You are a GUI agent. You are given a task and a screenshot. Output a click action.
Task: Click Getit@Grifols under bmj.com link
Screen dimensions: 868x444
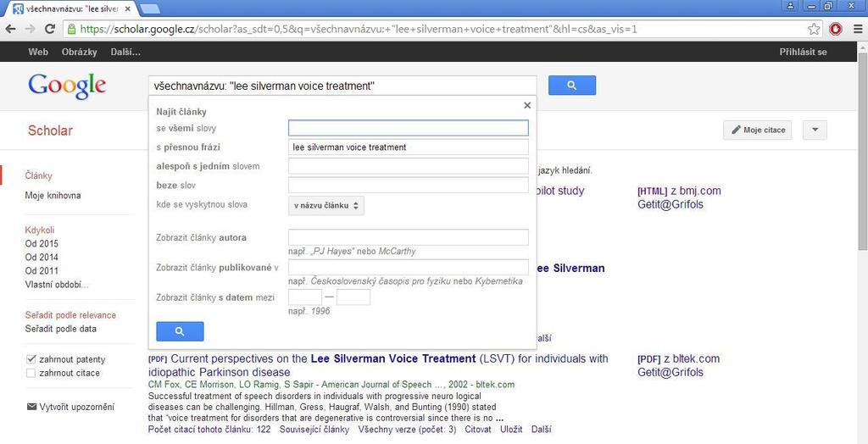tap(670, 204)
